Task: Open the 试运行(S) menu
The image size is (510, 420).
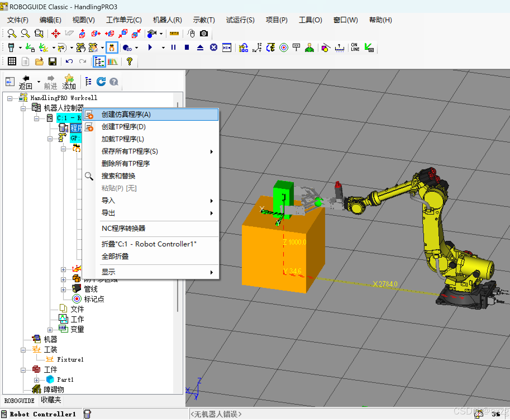Action: pyautogui.click(x=240, y=20)
